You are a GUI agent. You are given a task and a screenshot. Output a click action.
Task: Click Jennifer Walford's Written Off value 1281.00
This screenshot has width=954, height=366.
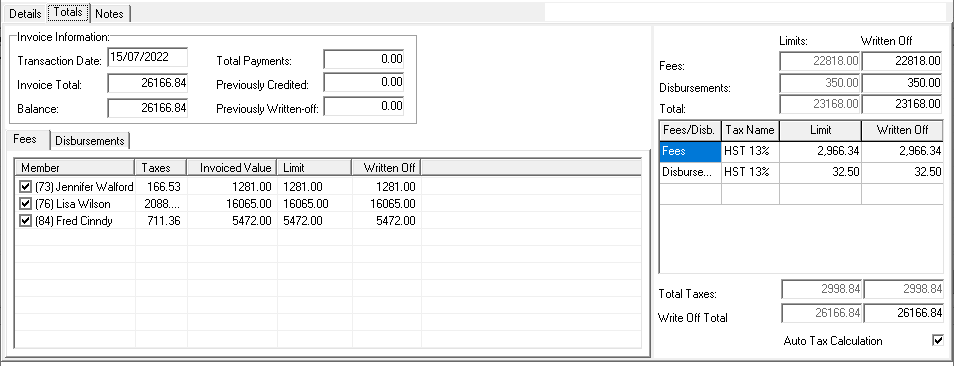point(395,187)
